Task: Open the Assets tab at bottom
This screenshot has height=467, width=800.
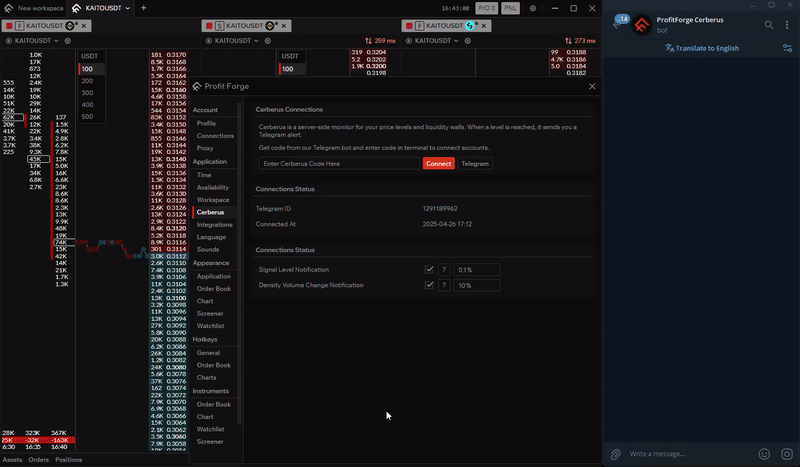Action: 12,460
